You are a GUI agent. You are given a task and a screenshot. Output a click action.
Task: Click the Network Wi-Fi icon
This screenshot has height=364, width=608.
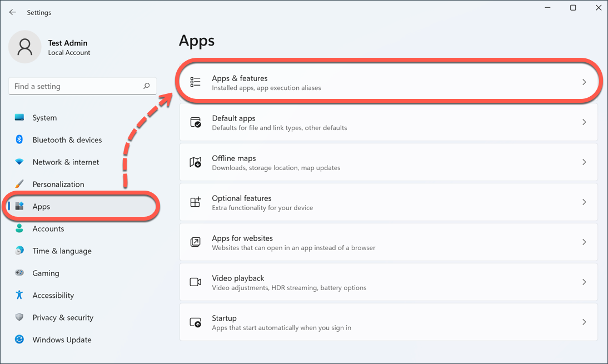19,162
